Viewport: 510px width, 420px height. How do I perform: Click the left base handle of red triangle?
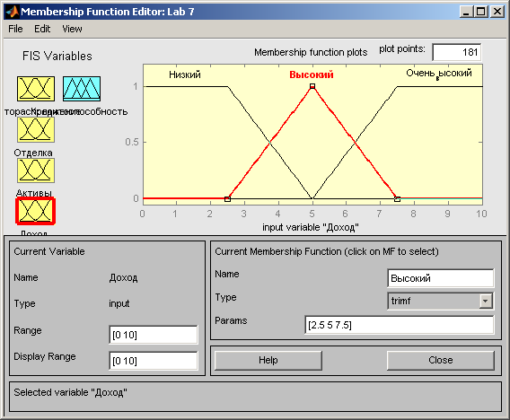pos(227,199)
